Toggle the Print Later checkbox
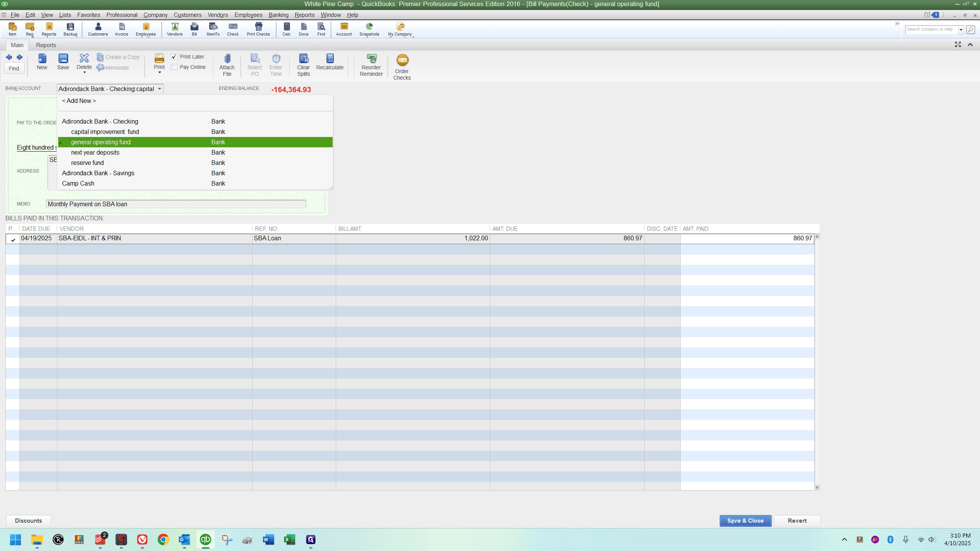Screen dimensions: 980x551 [x=174, y=57]
